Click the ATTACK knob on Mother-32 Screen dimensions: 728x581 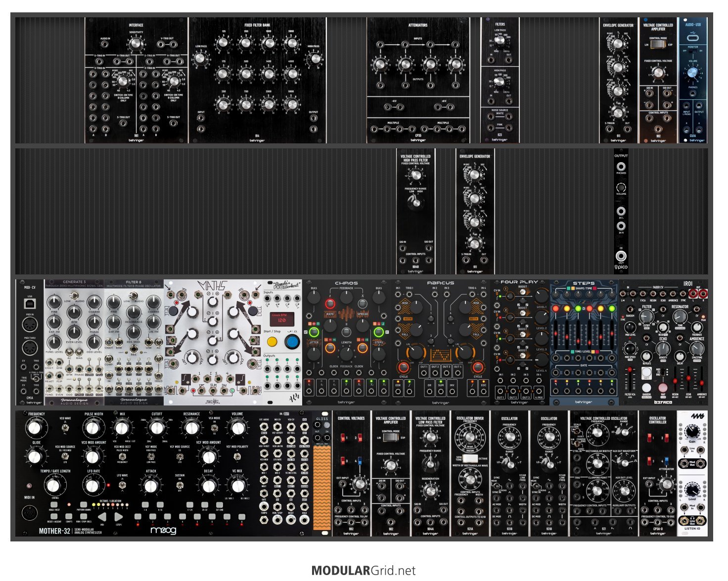(150, 486)
